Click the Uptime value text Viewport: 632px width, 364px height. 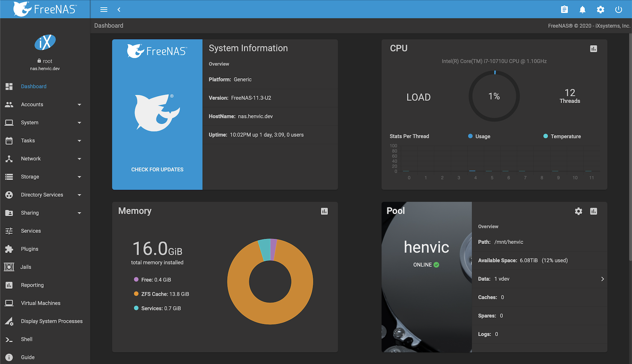267,135
